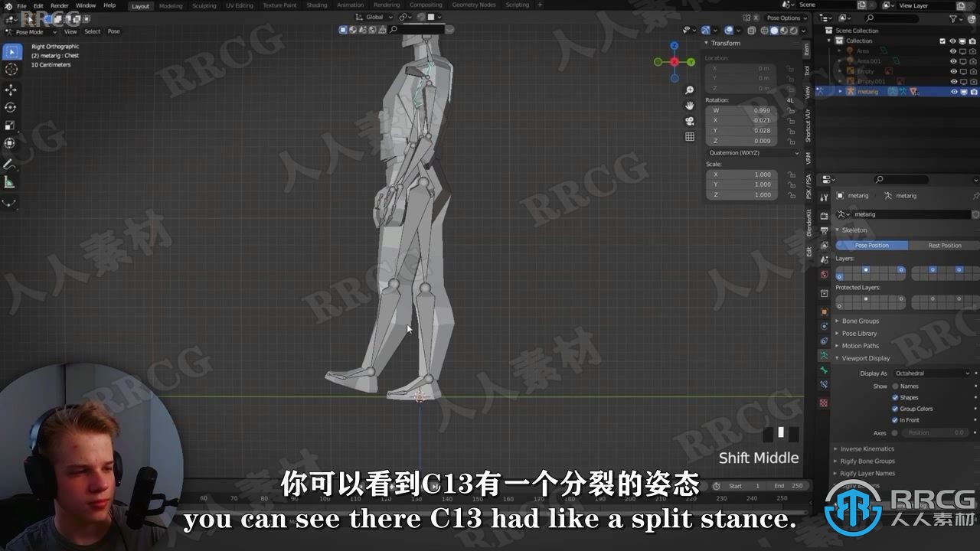Viewport: 980px width, 551px height.
Task: Open the Display As Octahedral dropdown
Action: [930, 373]
